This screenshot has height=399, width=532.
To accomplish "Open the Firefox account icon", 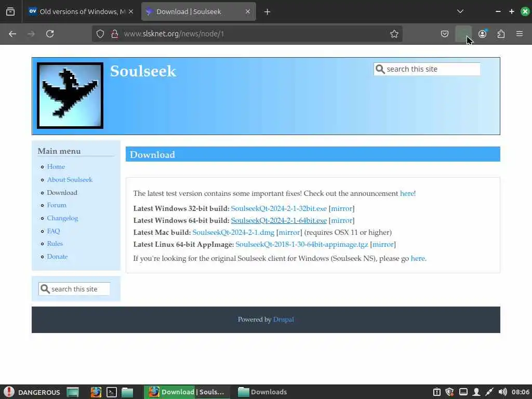I will [x=483, y=34].
